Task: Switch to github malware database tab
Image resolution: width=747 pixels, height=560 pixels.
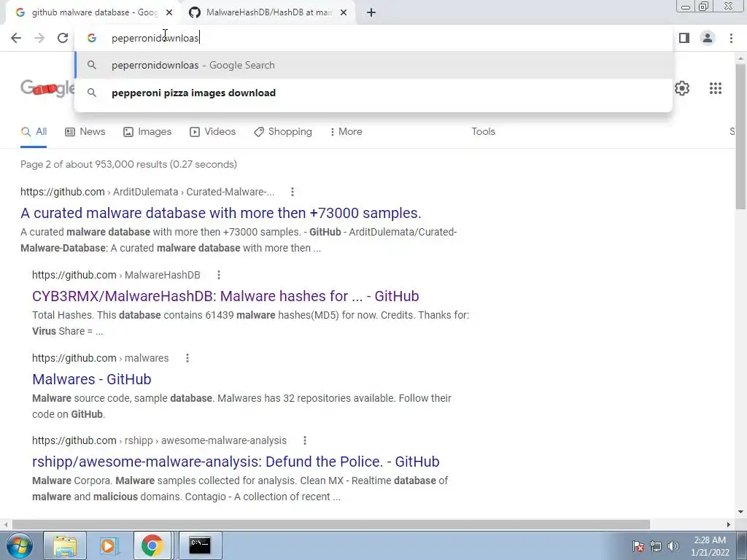Action: (94, 12)
